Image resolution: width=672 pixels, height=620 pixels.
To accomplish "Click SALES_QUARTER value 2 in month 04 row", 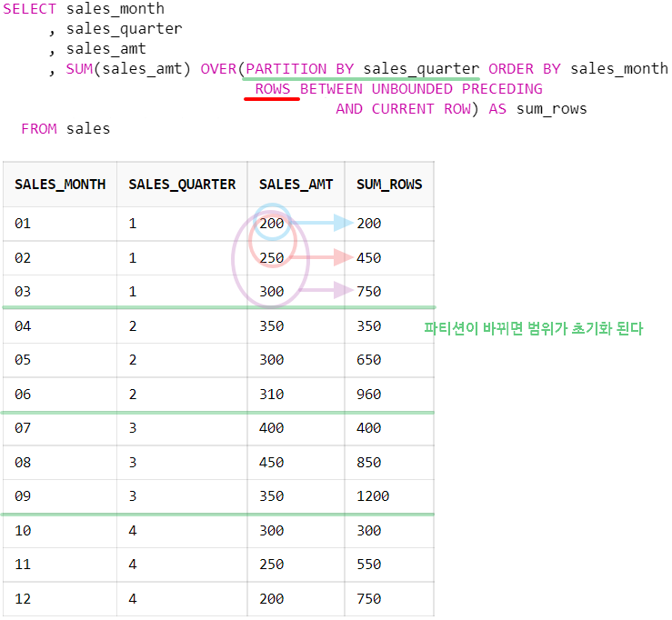I will [133, 326].
